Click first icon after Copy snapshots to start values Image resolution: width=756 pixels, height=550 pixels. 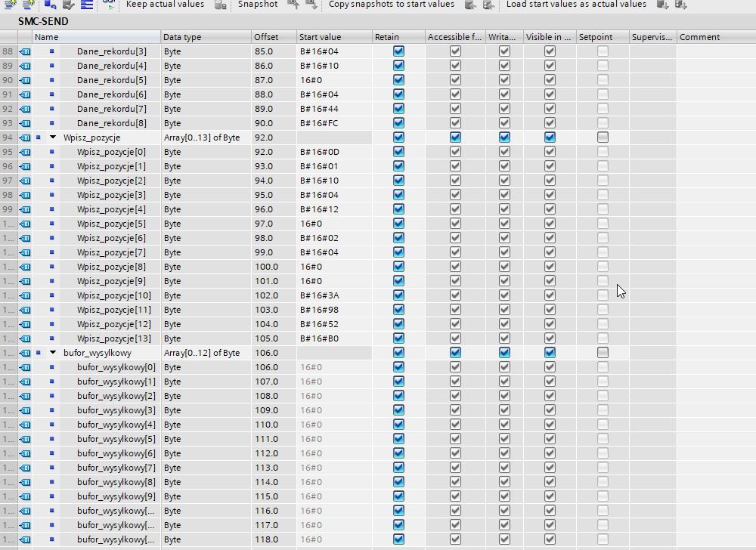pos(470,5)
